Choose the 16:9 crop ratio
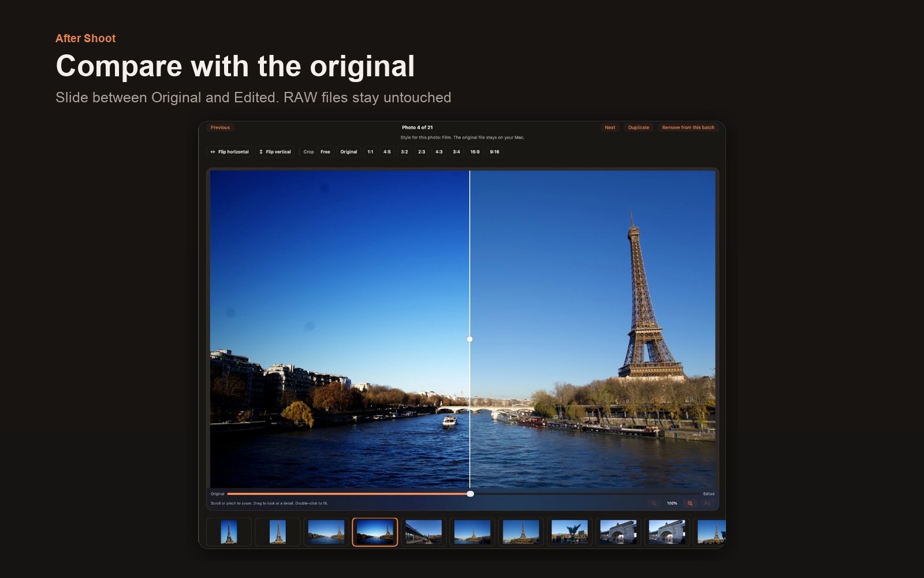The image size is (924, 578). (475, 152)
